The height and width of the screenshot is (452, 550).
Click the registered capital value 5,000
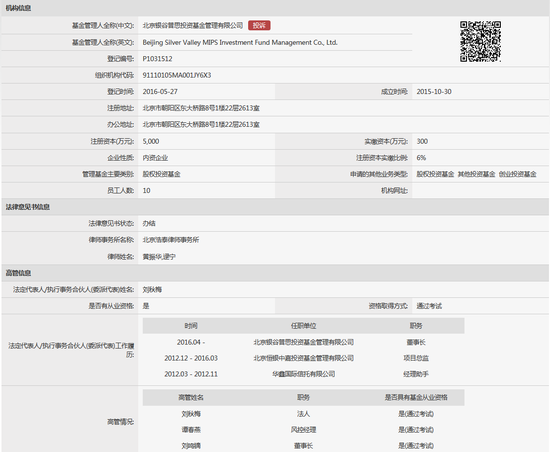click(x=151, y=141)
